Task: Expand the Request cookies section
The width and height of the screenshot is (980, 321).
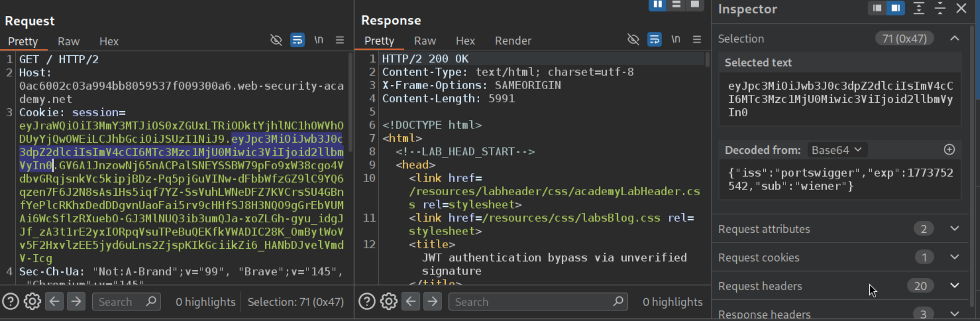Action: pyautogui.click(x=955, y=257)
